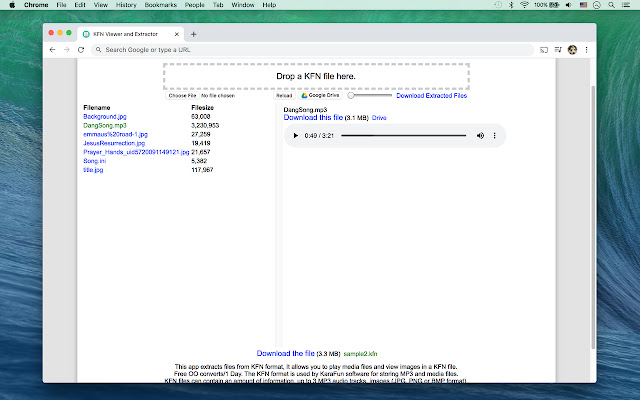Open the Tab menu
Screen dimensions: 640x400
[x=218, y=5]
